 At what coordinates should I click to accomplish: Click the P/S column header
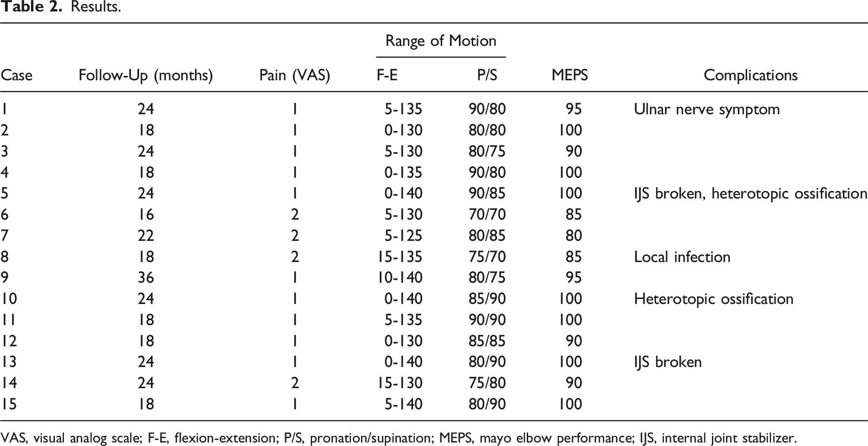point(487,75)
